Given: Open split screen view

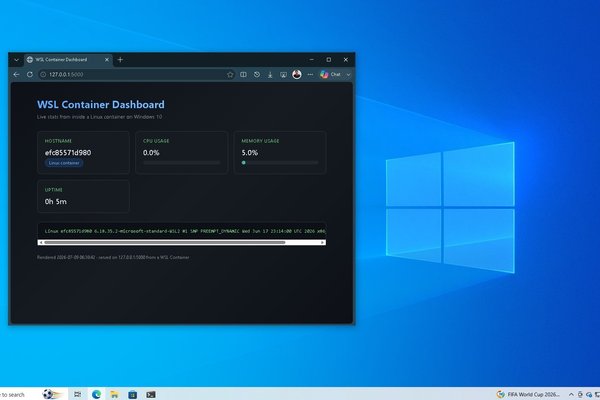Looking at the screenshot, I should coord(243,75).
